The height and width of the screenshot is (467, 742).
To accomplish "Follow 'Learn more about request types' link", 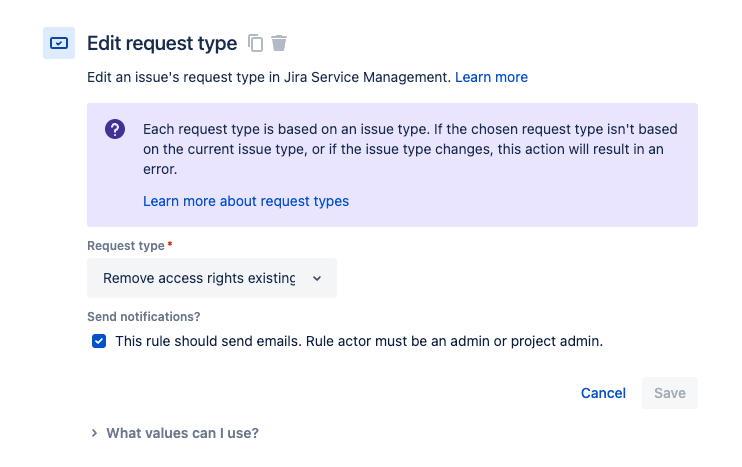I will tap(246, 201).
